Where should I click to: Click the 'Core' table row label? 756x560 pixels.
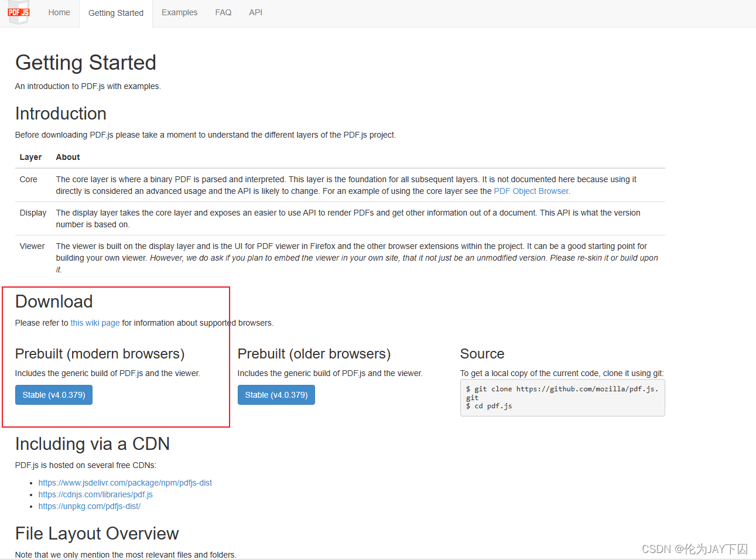28,179
